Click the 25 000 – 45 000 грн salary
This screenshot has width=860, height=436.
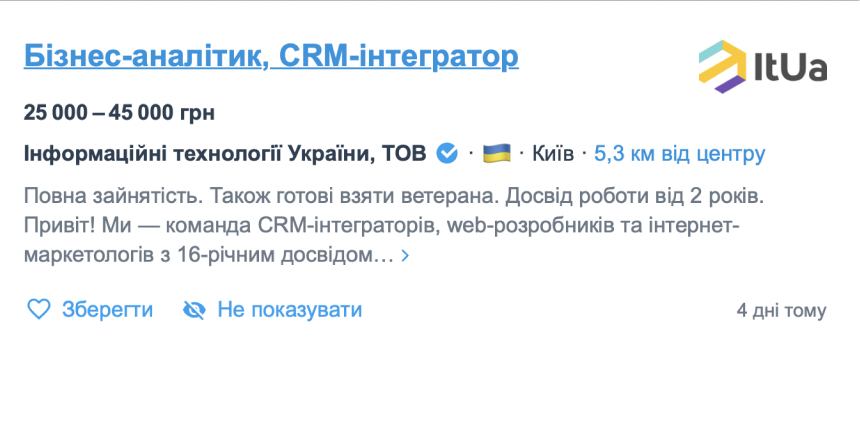[x=119, y=111]
